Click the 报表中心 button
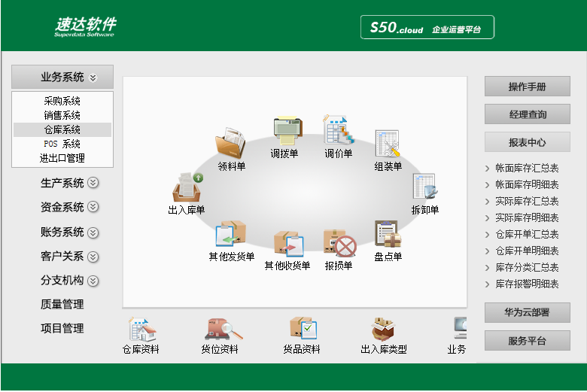Viewport: 587px width, 392px height. click(x=527, y=142)
